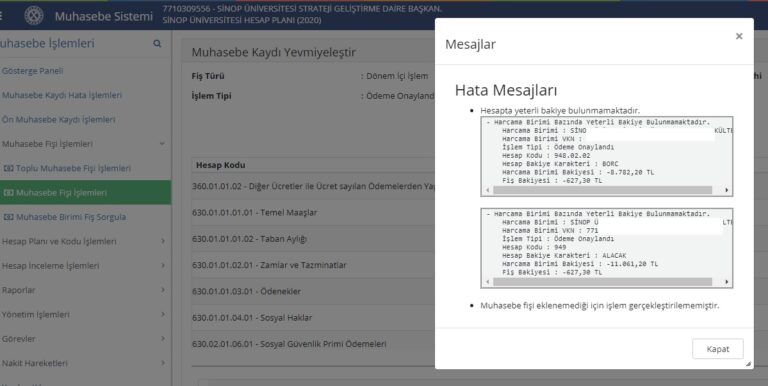Click the Kapat button in the dialog

(x=718, y=349)
